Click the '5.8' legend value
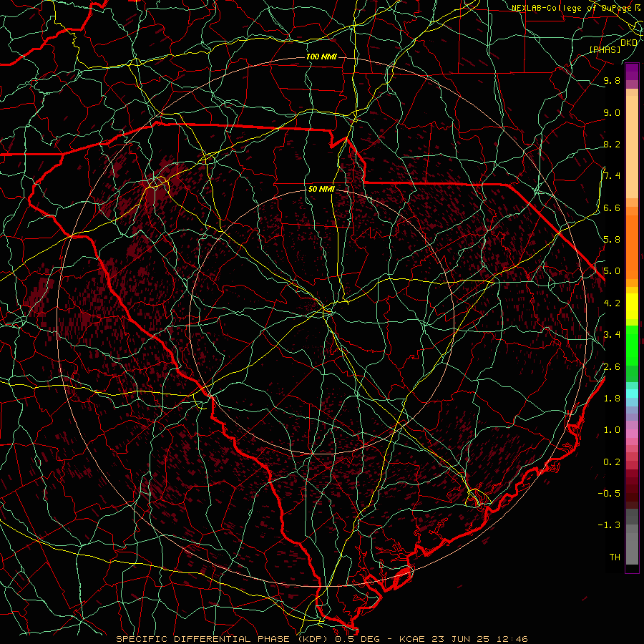 [612, 240]
